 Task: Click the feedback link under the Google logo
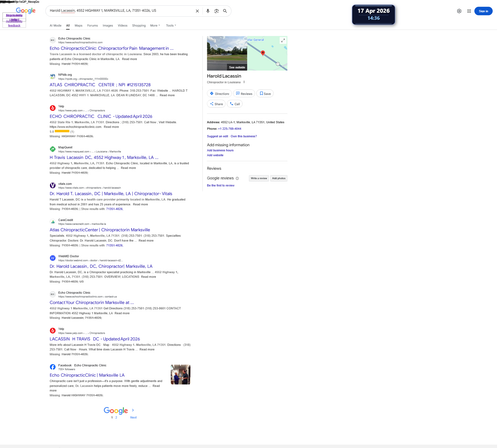click(x=14, y=25)
